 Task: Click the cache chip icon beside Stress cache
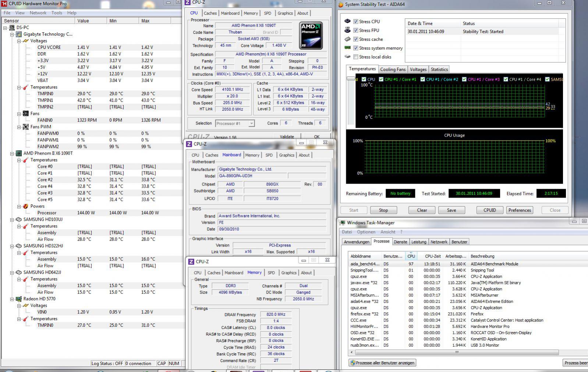tap(347, 39)
